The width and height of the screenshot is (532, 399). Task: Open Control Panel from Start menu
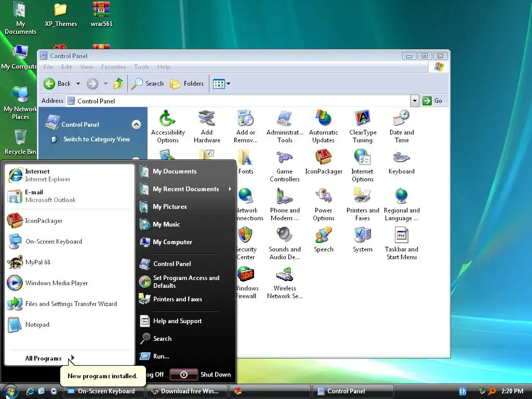point(172,263)
